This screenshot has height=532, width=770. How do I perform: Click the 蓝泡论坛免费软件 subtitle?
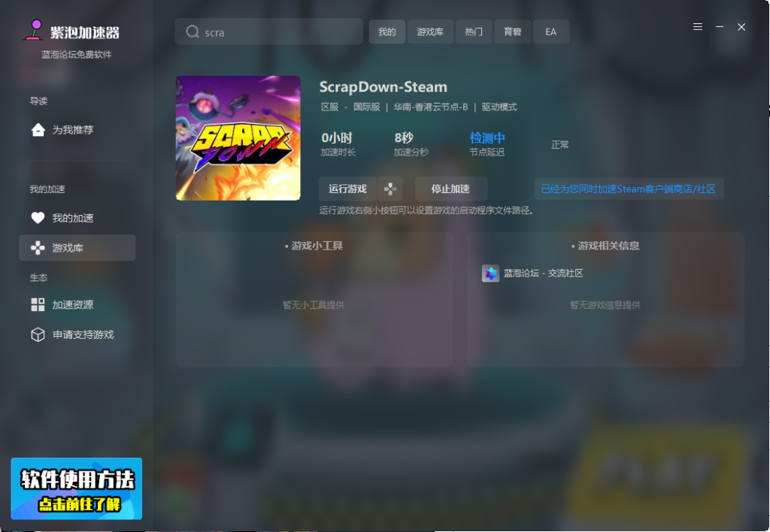tap(77, 54)
